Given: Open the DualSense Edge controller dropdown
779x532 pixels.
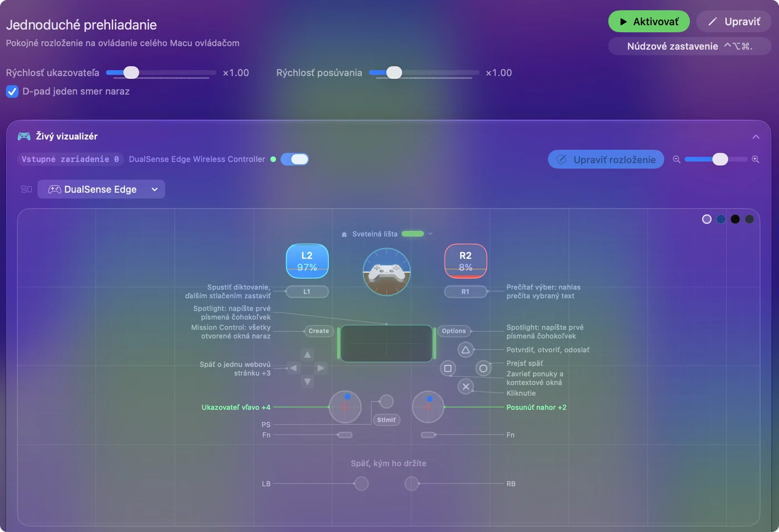Looking at the screenshot, I should pyautogui.click(x=101, y=189).
